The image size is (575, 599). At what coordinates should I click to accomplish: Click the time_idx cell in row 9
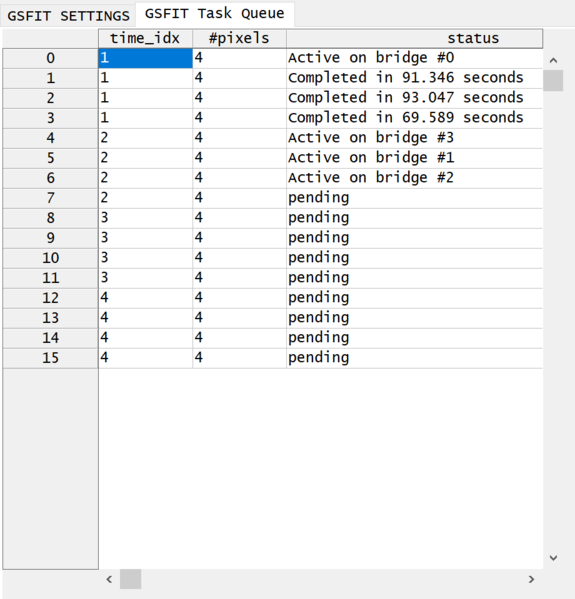tap(145, 238)
